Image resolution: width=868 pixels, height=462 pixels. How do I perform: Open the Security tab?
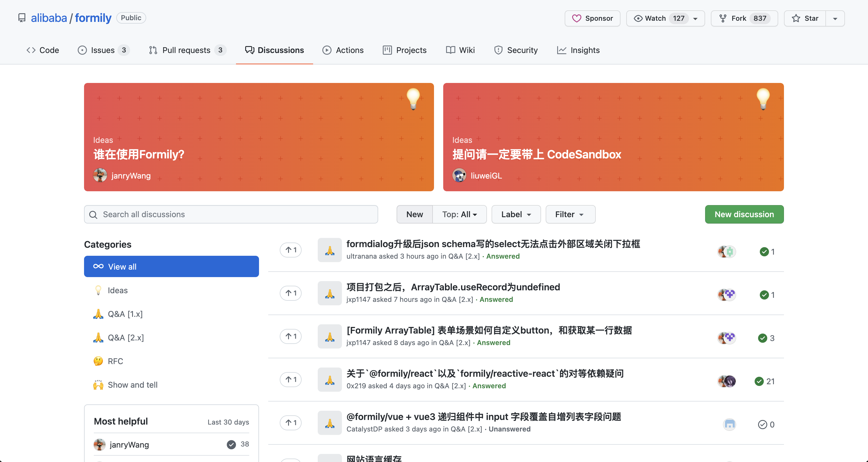pyautogui.click(x=516, y=50)
